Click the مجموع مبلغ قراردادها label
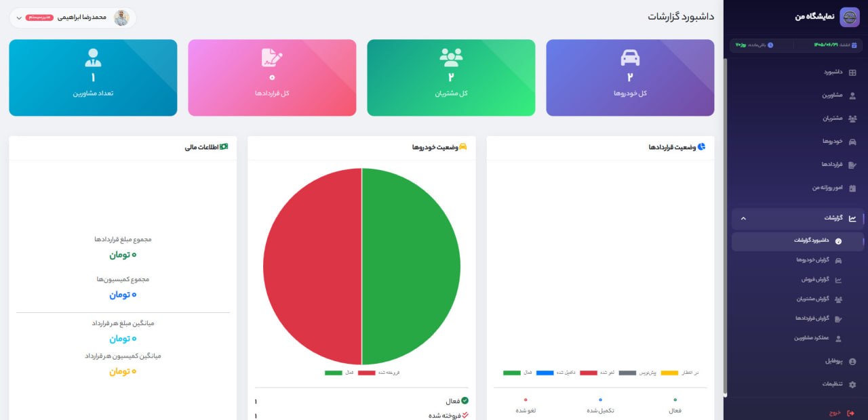This screenshot has height=420, width=868. (123, 239)
